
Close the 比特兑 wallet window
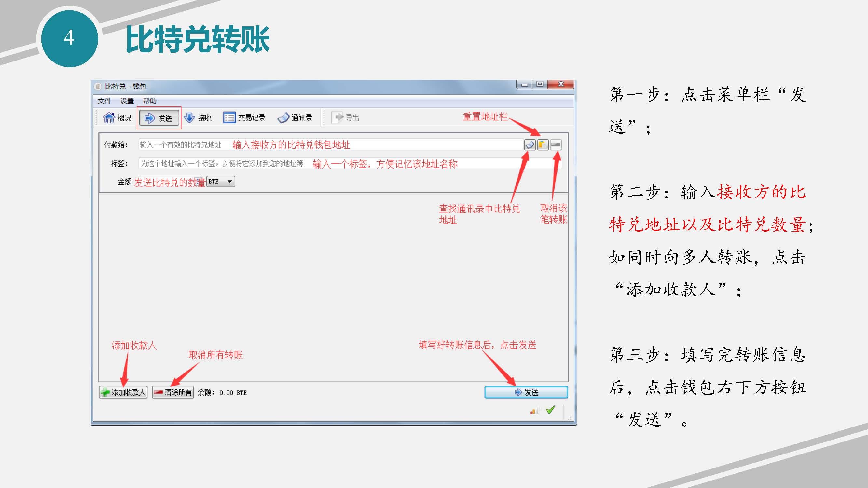coord(561,85)
